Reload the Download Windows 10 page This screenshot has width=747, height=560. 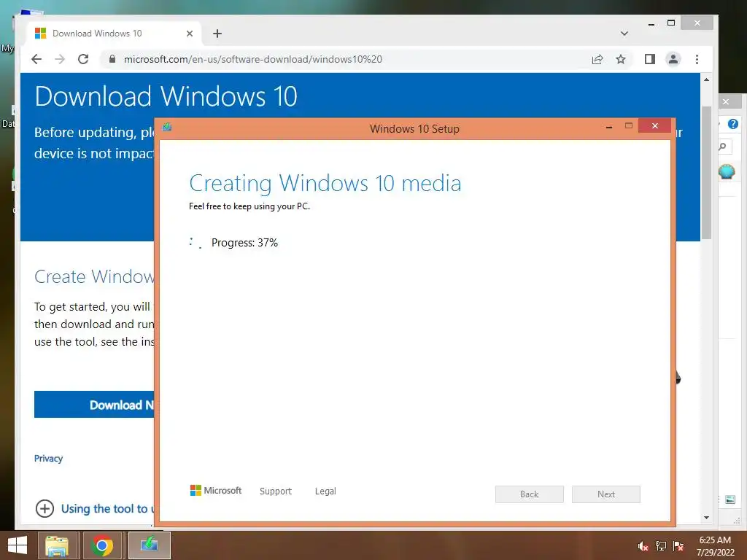point(83,59)
